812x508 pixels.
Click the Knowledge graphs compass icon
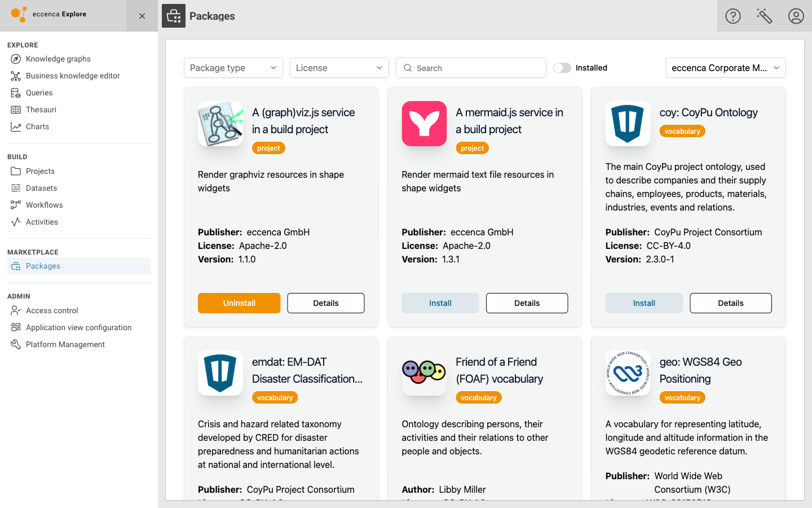click(x=16, y=59)
